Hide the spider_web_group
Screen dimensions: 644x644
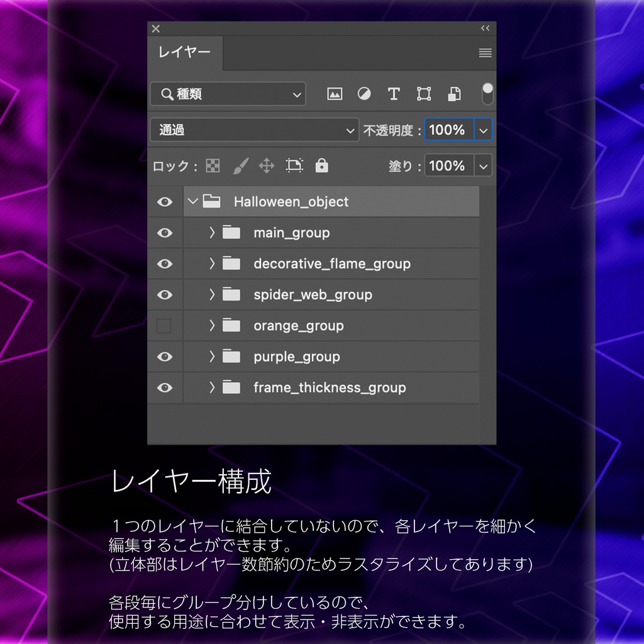165,294
